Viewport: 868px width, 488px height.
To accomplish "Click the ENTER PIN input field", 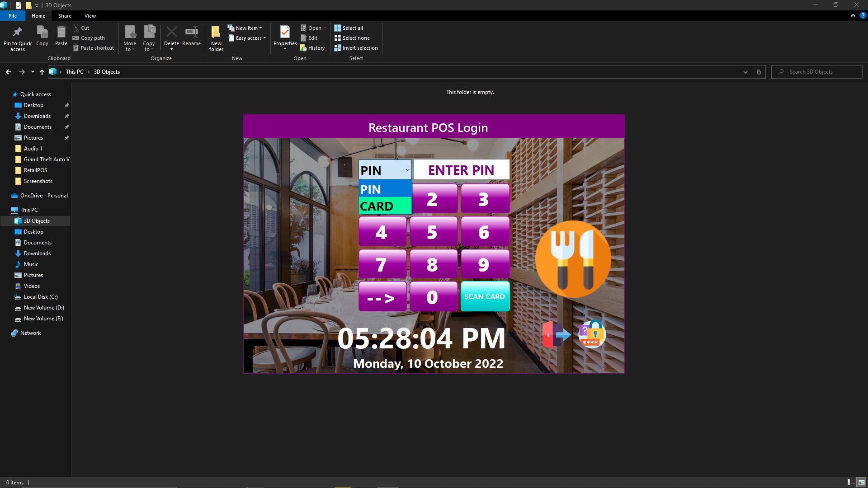I will click(461, 170).
